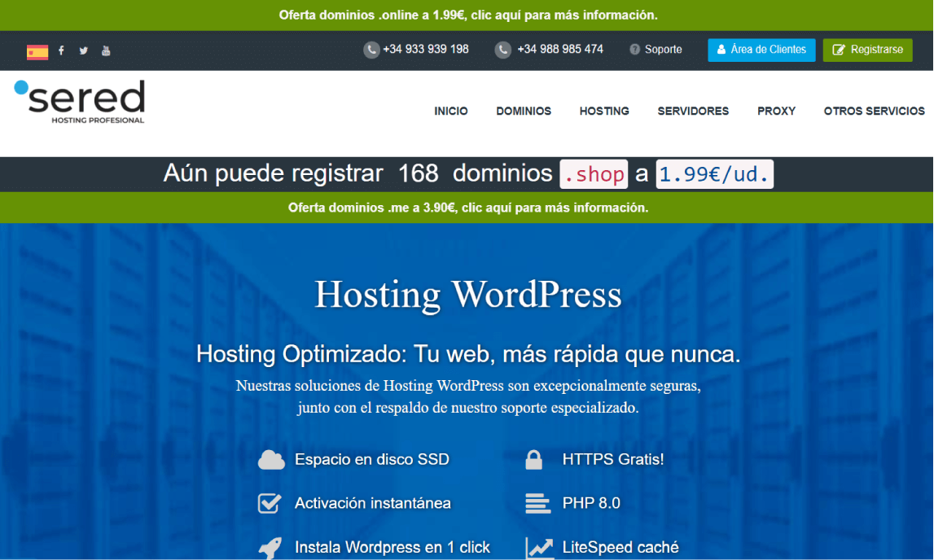Viewport: 934px width, 560px height.
Task: Click the Activación instantánea checkmark icon
Action: [x=269, y=503]
